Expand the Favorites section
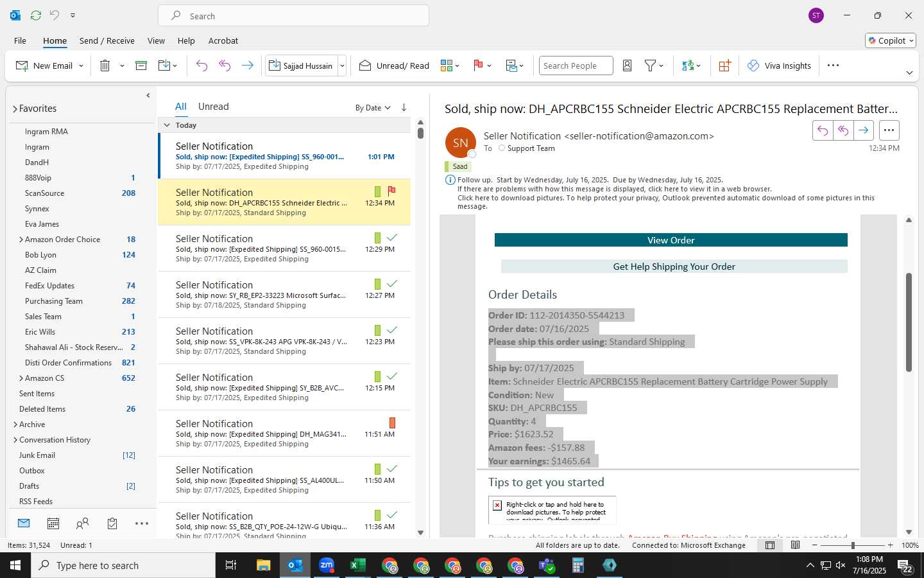 pyautogui.click(x=15, y=109)
